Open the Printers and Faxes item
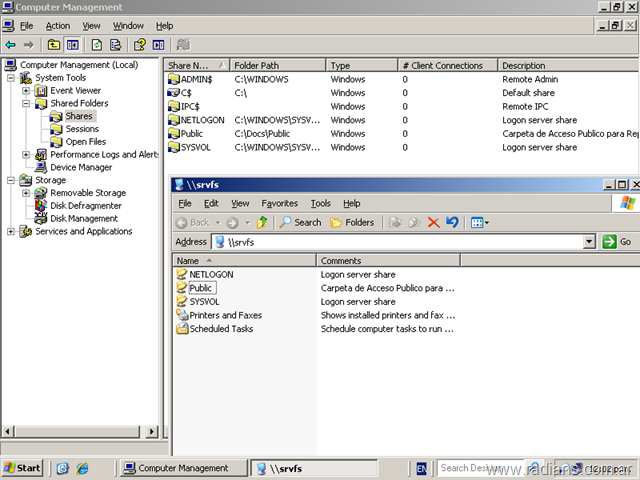This screenshot has width=640, height=480. click(x=225, y=315)
